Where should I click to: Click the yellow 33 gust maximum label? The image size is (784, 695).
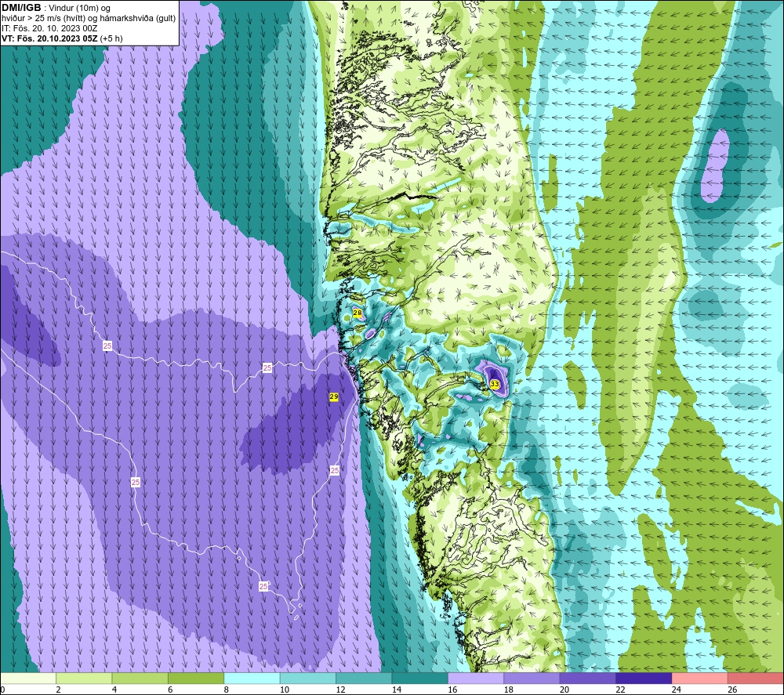click(495, 384)
